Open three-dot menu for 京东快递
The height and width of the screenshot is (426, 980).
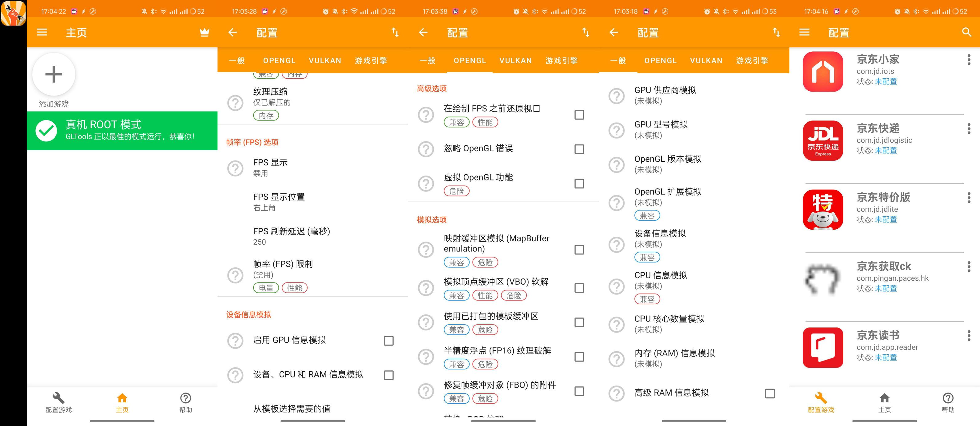969,128
